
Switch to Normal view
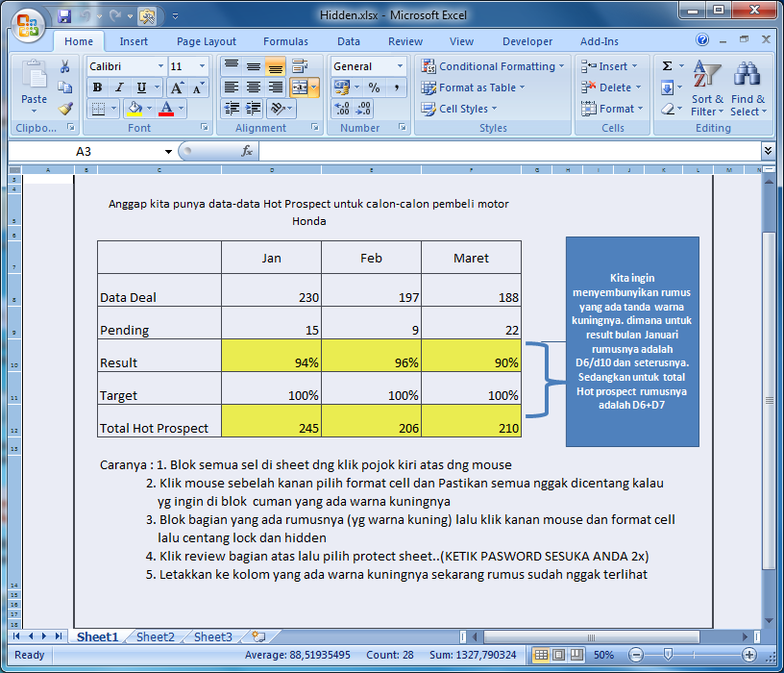541,655
